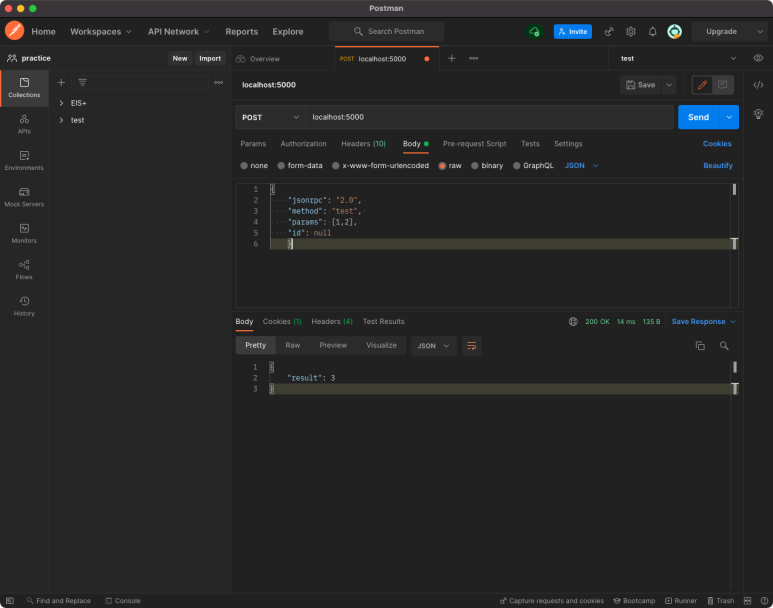Open the response JSON format dropdown
This screenshot has height=608, width=773.
(x=434, y=346)
